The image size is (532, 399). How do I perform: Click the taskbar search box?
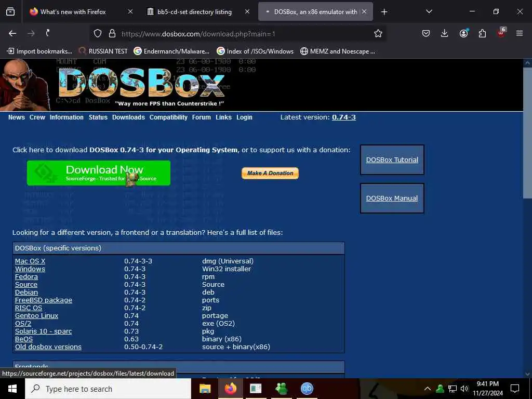[108, 389]
